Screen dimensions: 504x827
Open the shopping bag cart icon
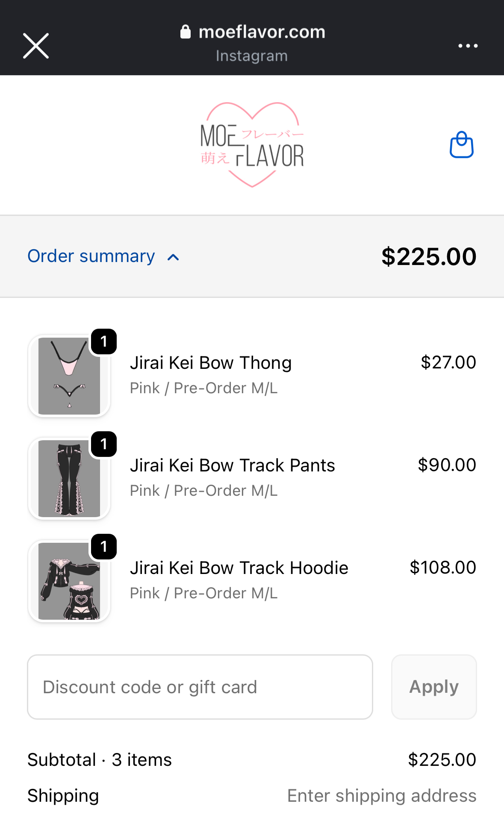[462, 145]
